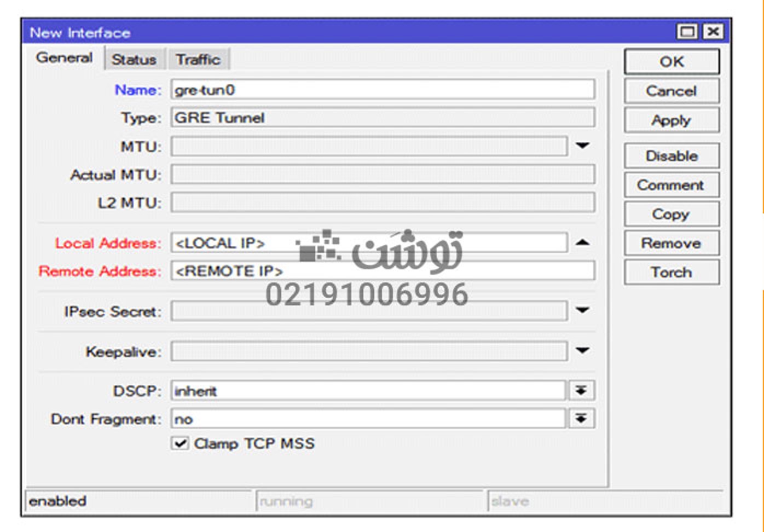
Task: Click the Name input field
Action: tap(382, 90)
